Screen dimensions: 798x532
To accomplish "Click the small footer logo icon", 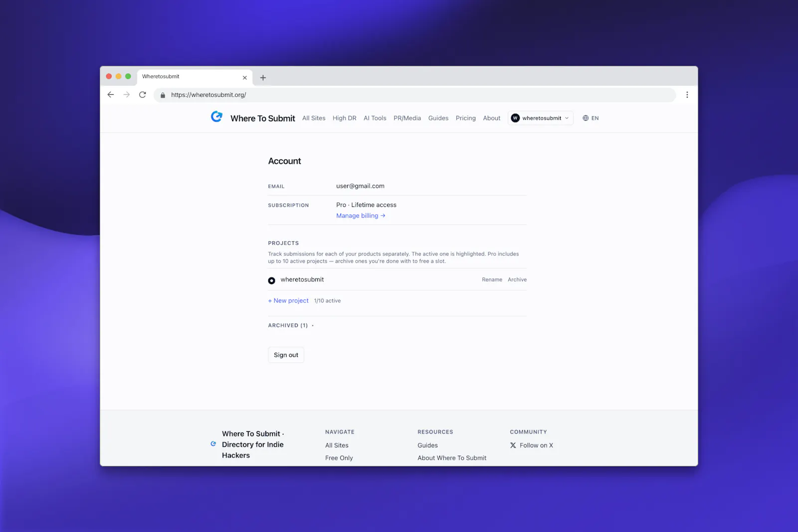I will (x=213, y=444).
